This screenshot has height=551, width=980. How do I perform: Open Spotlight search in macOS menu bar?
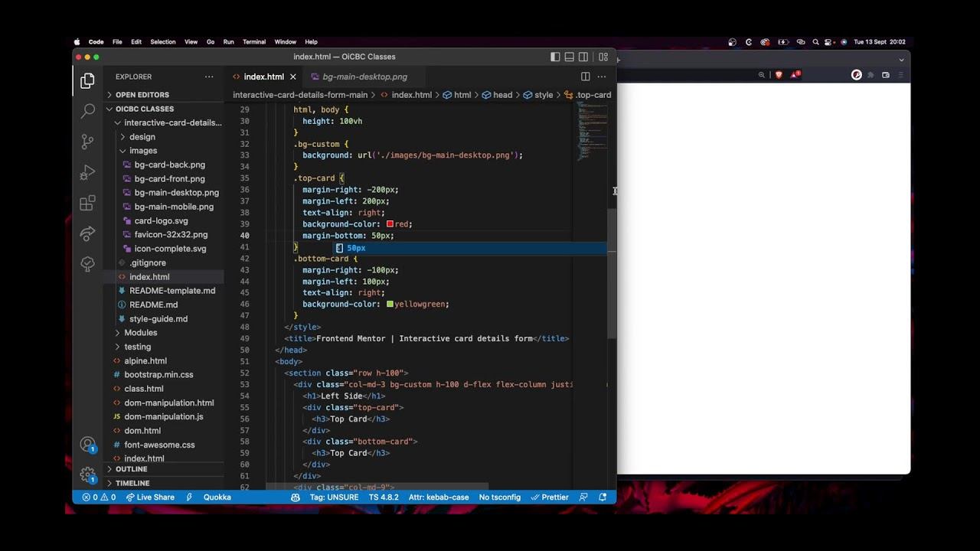[816, 42]
